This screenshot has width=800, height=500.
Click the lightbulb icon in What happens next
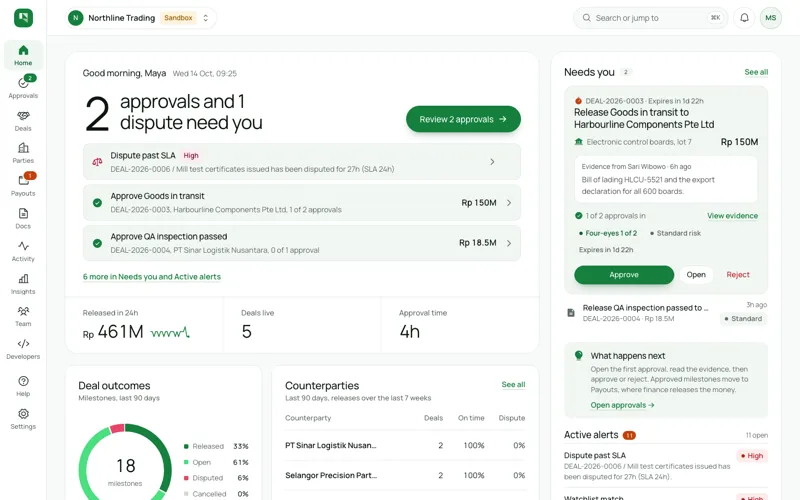coord(579,355)
